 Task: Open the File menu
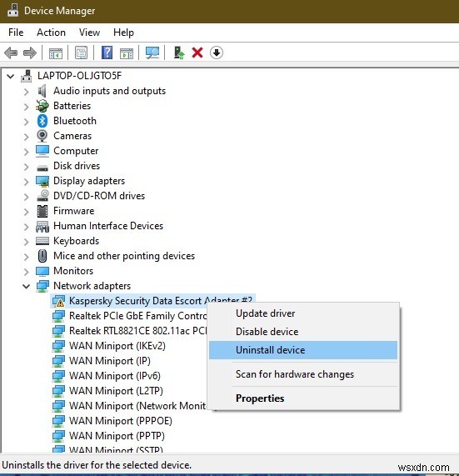point(16,33)
